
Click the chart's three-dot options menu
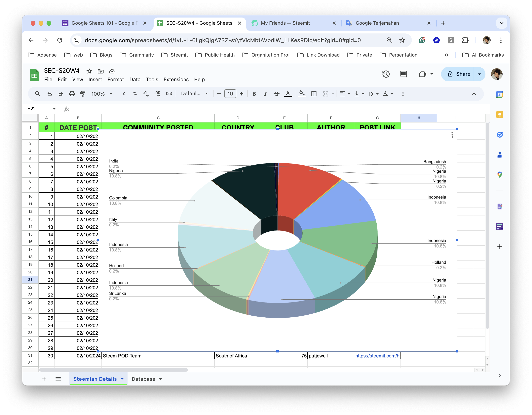click(452, 135)
